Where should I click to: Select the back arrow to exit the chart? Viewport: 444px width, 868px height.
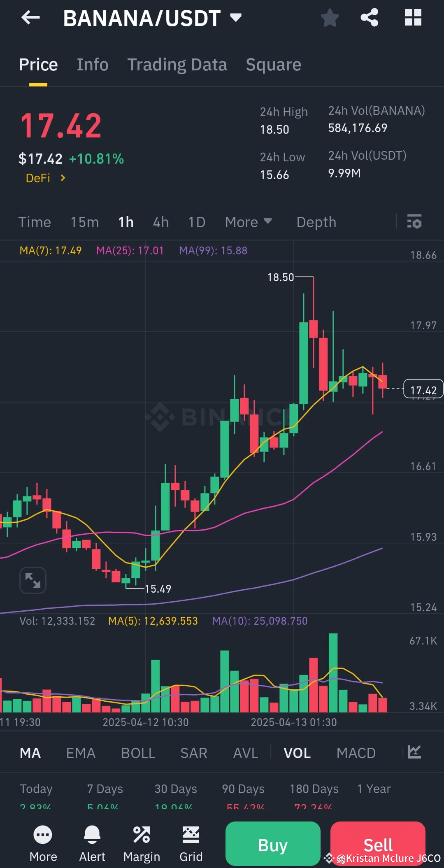tap(30, 17)
